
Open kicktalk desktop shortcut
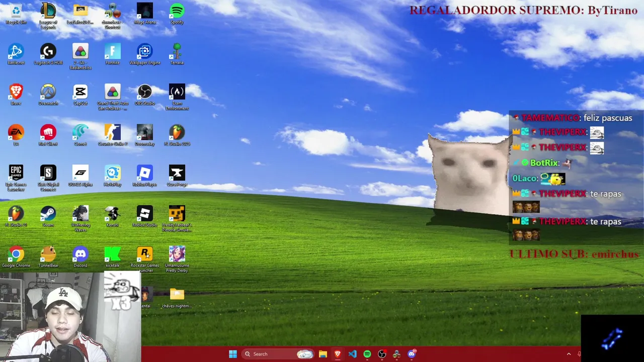pyautogui.click(x=113, y=257)
